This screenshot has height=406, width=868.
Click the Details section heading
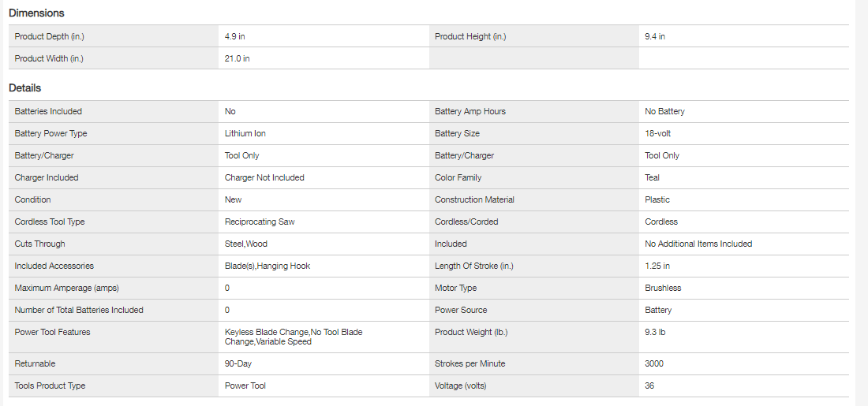(x=24, y=88)
